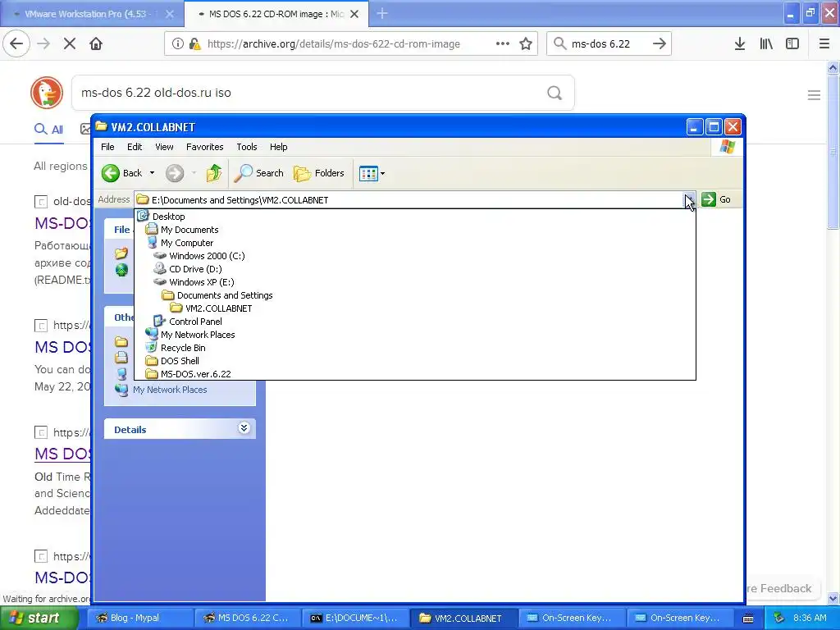Click the Go button next to address bar

click(716, 199)
